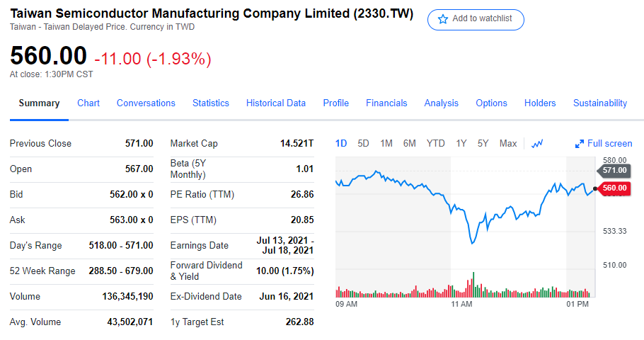Select the Holders tab
This screenshot has height=340, width=644.
540,103
